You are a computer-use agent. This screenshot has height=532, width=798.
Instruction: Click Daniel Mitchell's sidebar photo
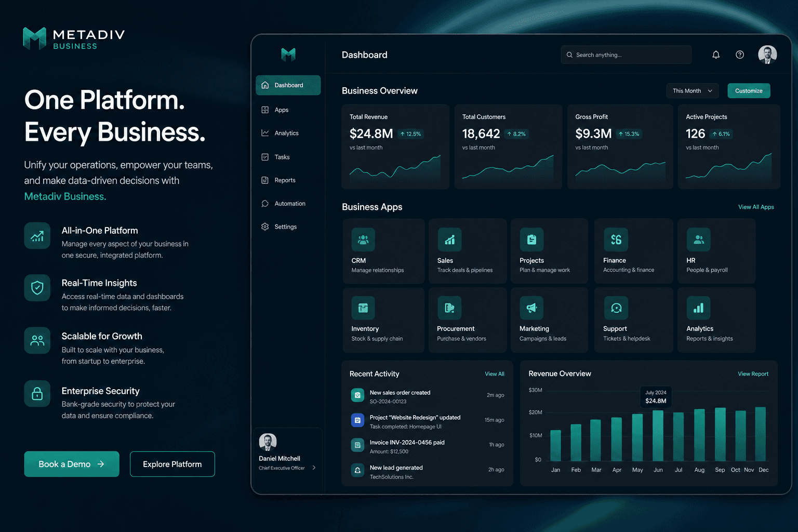pyautogui.click(x=268, y=442)
